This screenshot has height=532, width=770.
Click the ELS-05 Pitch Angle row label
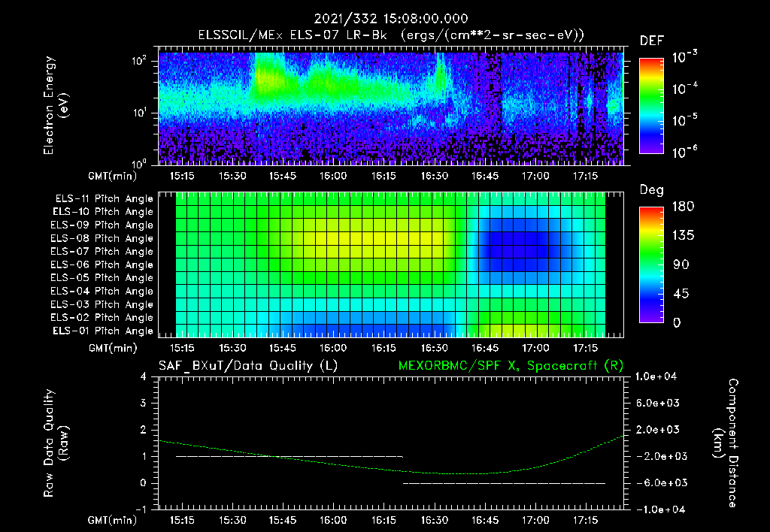[102, 278]
